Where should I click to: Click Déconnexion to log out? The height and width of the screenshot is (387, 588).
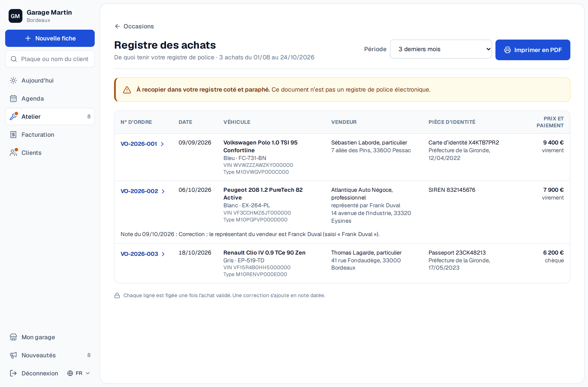pyautogui.click(x=34, y=373)
